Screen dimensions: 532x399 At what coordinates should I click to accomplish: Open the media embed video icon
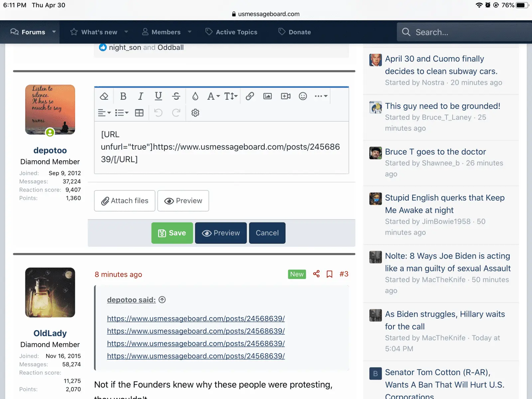pyautogui.click(x=285, y=96)
